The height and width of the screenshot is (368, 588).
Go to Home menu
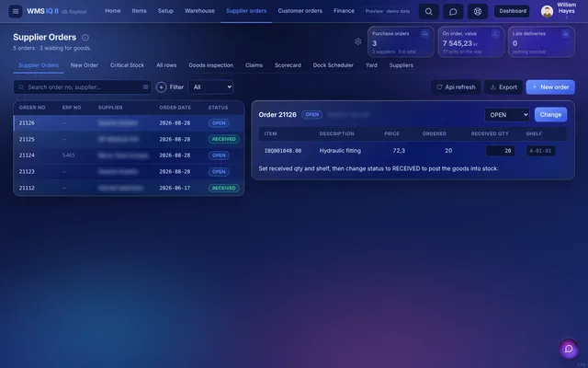tap(112, 11)
